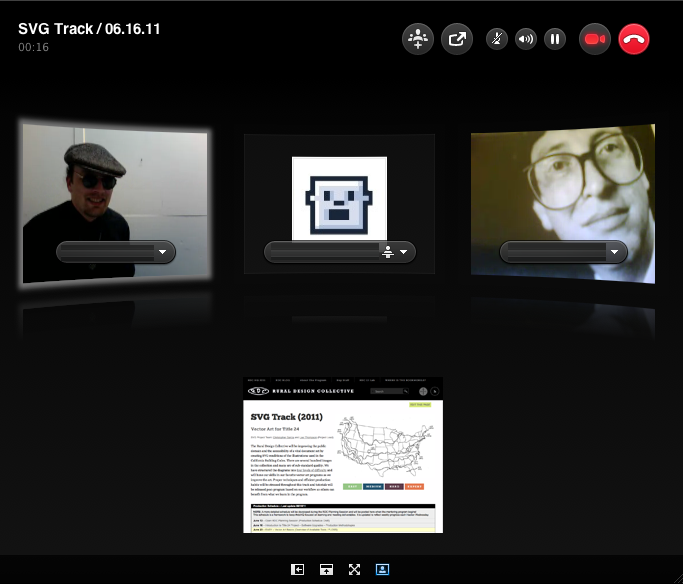This screenshot has width=683, height=584.
Task: Click the pop-out window icon at bottom
Action: 326,569
